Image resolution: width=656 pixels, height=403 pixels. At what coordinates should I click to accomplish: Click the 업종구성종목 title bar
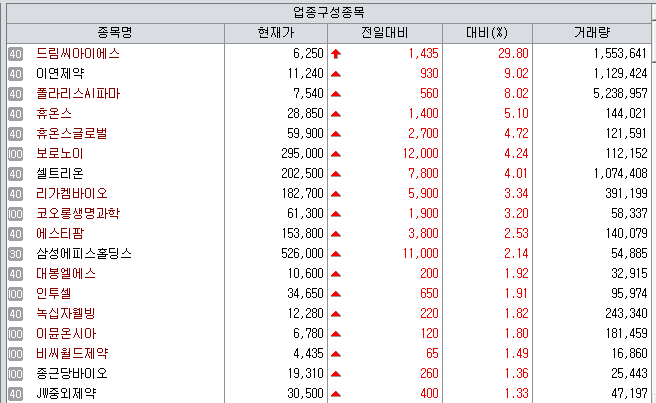(x=329, y=13)
